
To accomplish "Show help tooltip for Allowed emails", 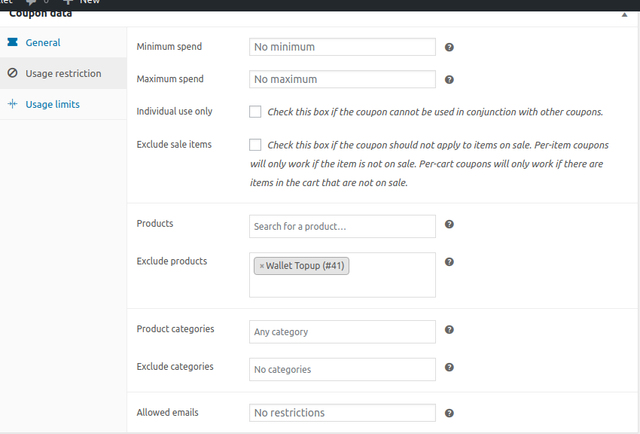I will point(449,413).
